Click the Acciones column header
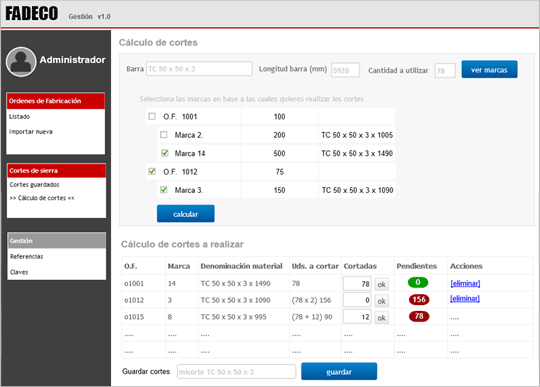Viewport: 540px width, 387px height. tap(466, 266)
